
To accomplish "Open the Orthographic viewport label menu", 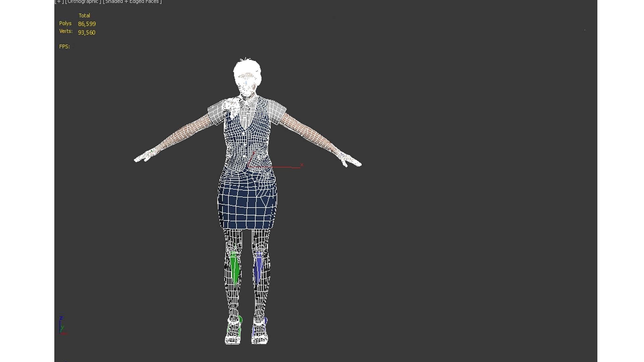I will pos(83,2).
